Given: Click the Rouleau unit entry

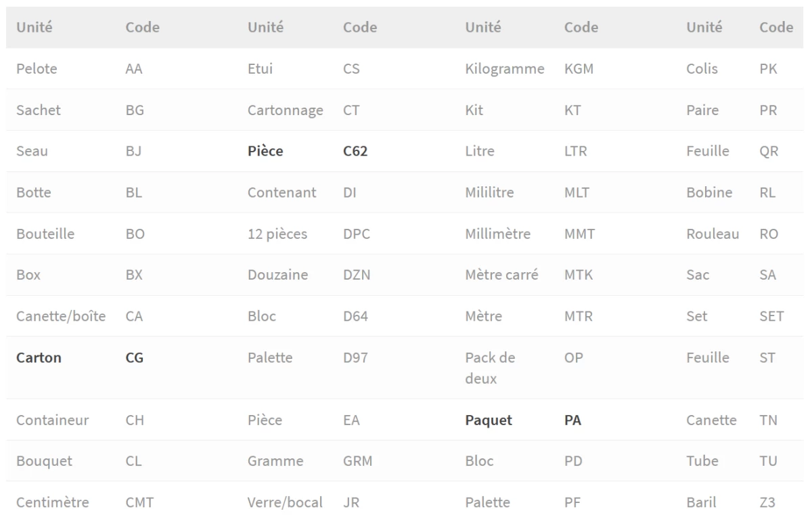Looking at the screenshot, I should [713, 234].
